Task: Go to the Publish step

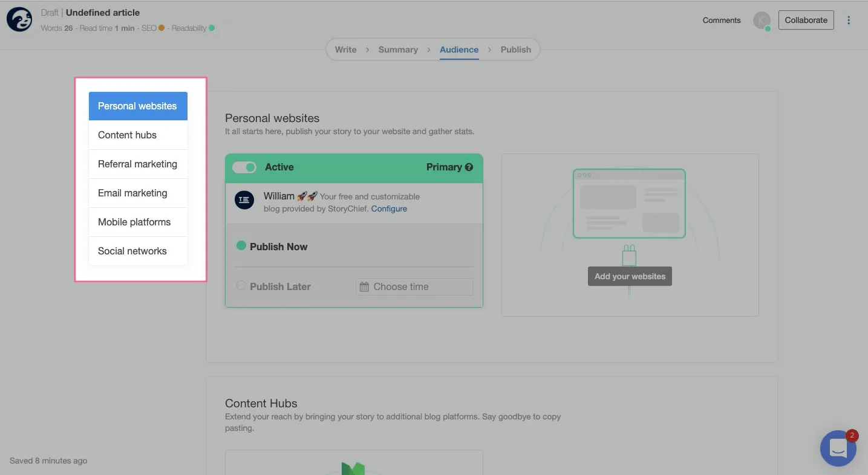Action: pyautogui.click(x=516, y=50)
